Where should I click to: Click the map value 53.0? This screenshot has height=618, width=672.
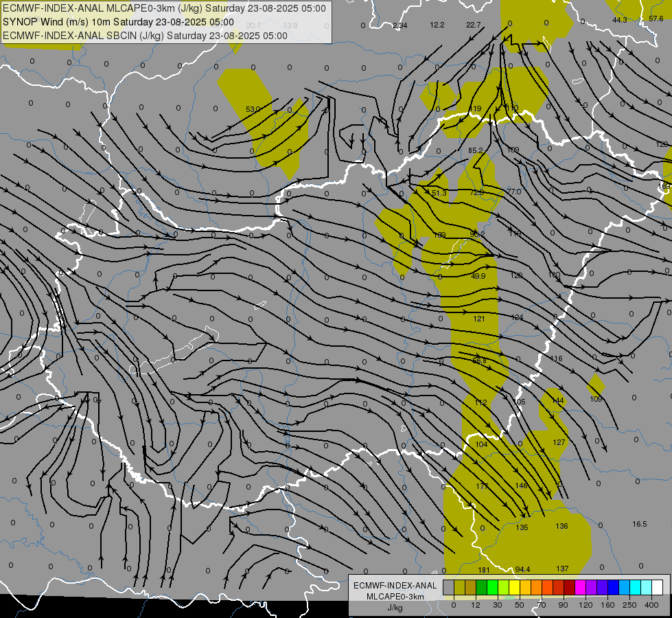[x=253, y=109]
